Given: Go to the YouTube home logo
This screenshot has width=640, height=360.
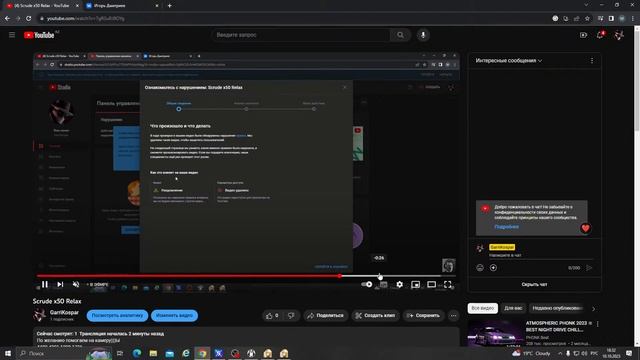Looking at the screenshot, I should click(39, 36).
